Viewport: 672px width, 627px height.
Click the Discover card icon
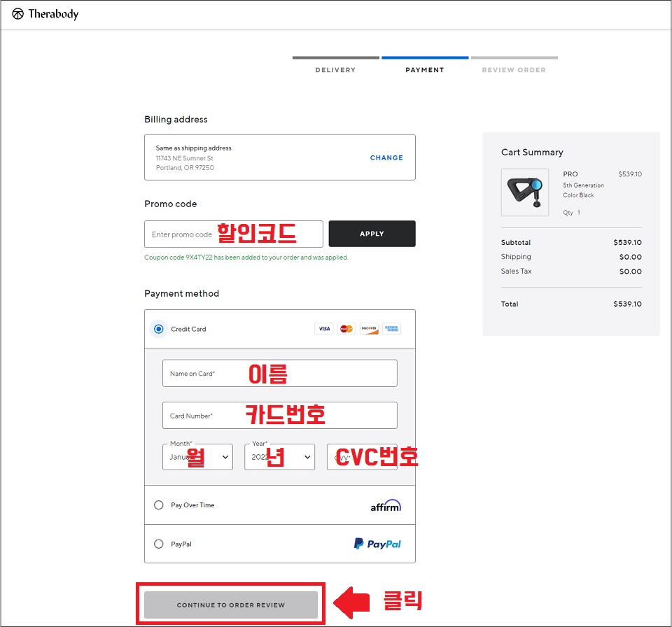click(x=369, y=329)
